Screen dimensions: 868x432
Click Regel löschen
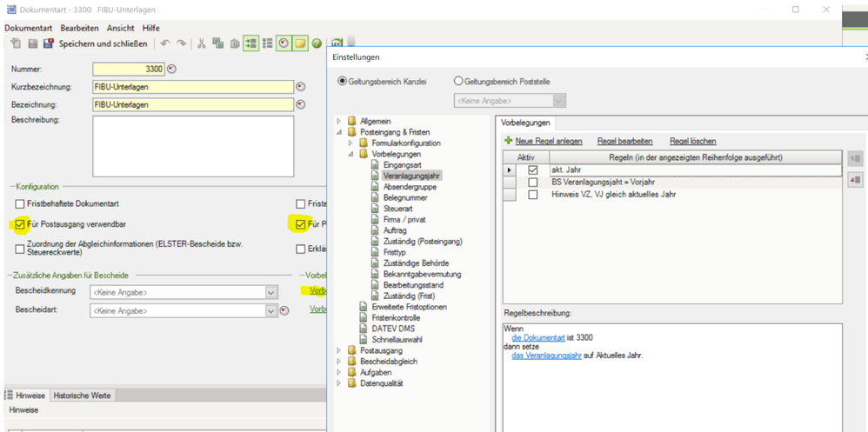point(693,142)
